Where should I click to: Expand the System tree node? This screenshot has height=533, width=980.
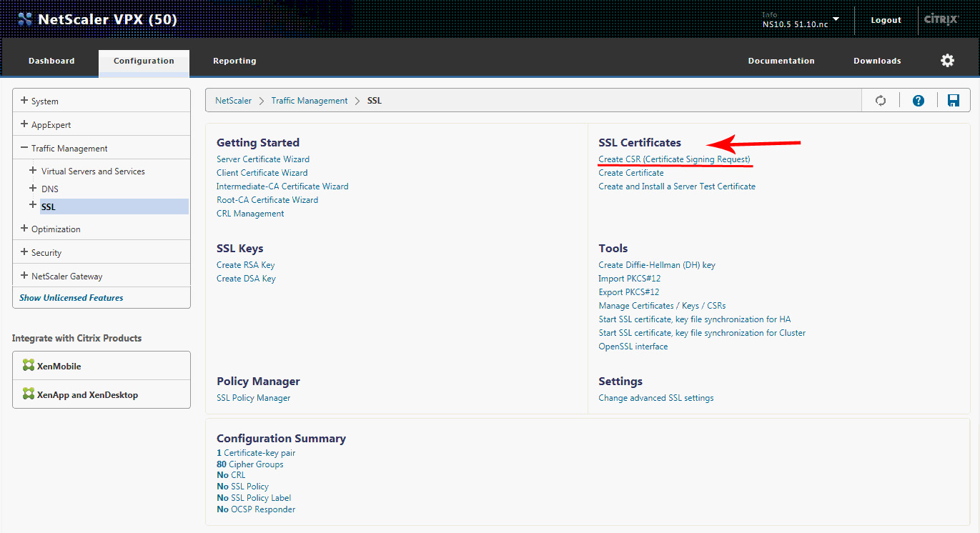(24, 101)
